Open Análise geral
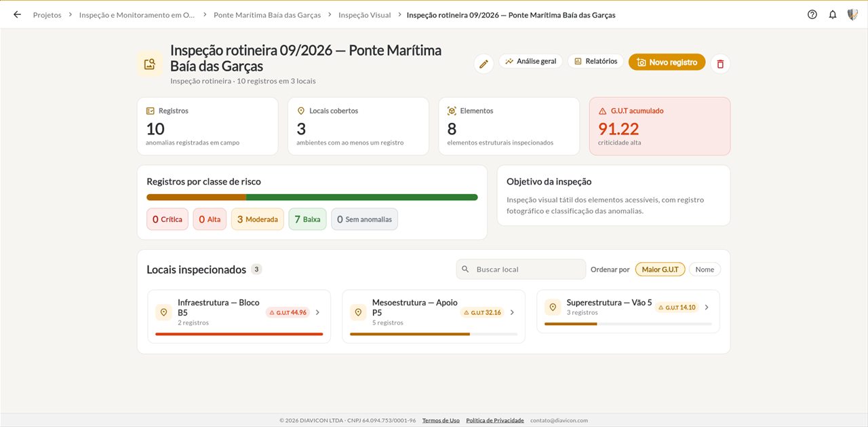868x427 pixels. coord(531,61)
